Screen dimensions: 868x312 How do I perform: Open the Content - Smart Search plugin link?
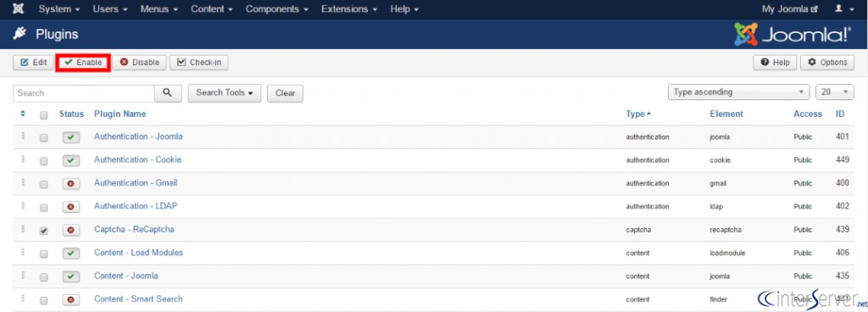coord(138,298)
